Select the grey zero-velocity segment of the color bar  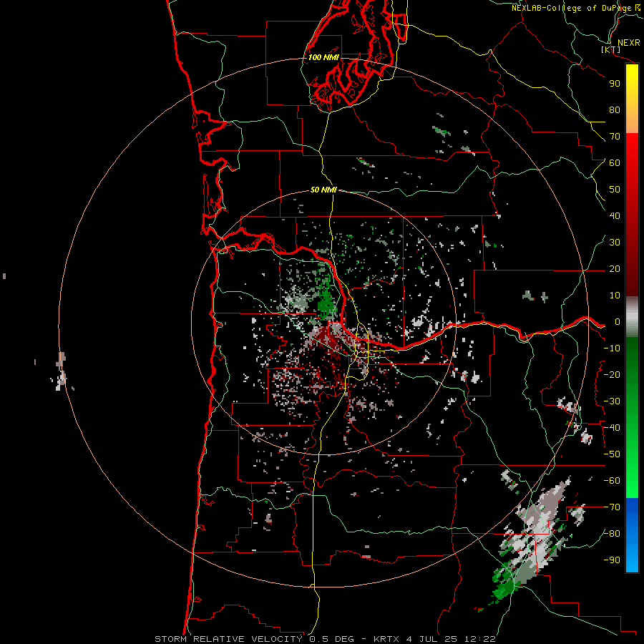tap(632, 317)
